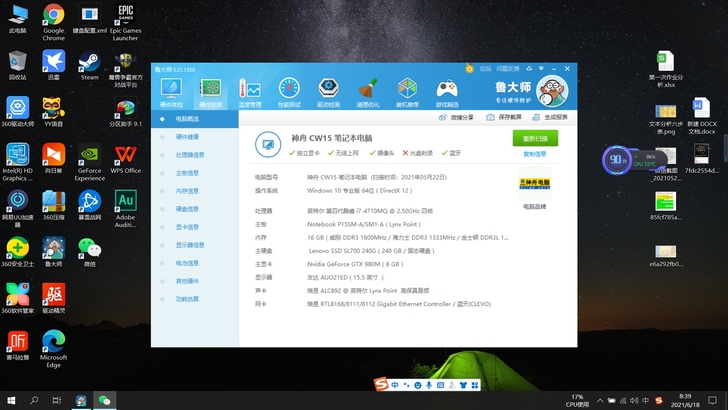Open Windows taskbar search

pyautogui.click(x=34, y=400)
